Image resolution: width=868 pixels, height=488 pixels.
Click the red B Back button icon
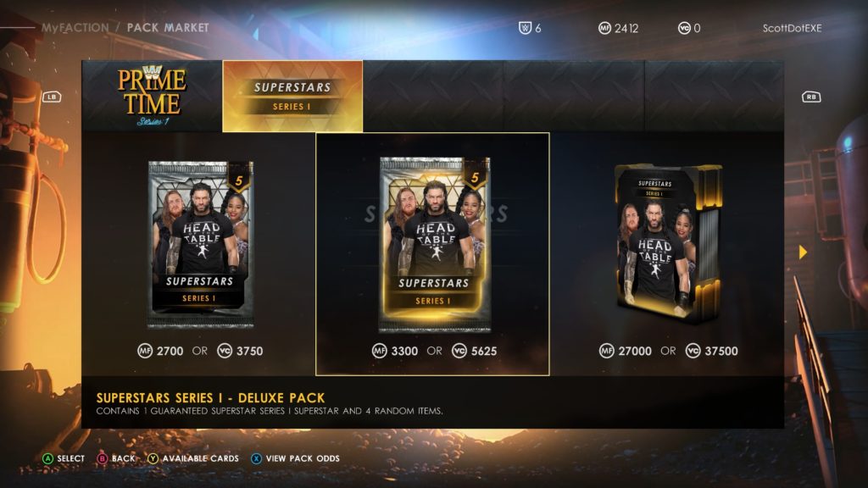tap(103, 458)
